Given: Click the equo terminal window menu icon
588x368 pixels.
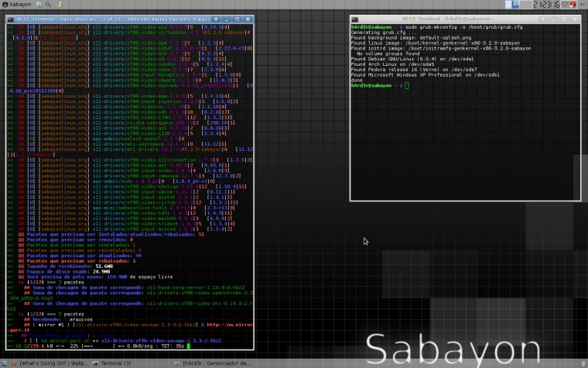Looking at the screenshot, I should click(x=11, y=19).
